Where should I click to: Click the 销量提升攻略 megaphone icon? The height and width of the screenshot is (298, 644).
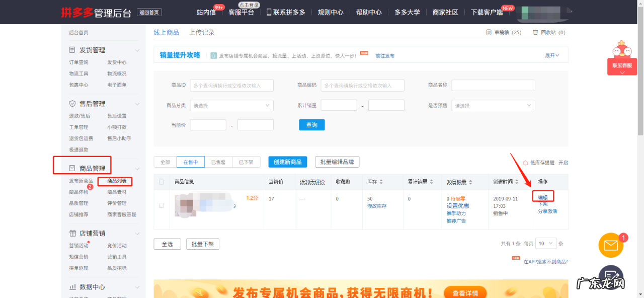[214, 55]
